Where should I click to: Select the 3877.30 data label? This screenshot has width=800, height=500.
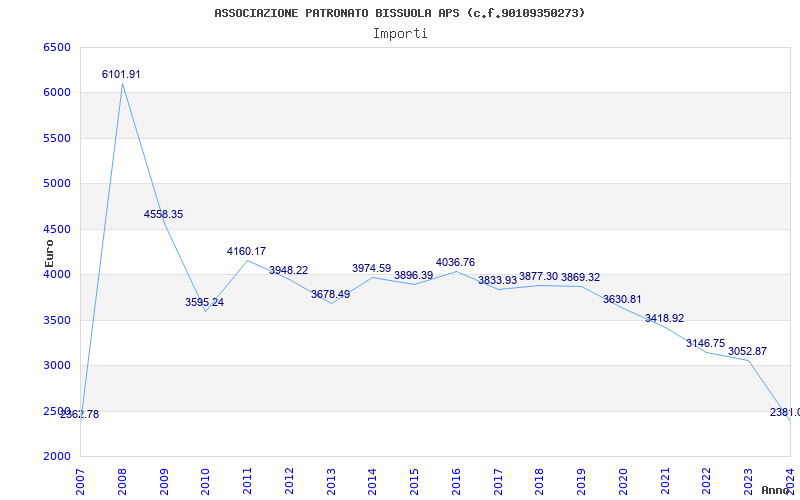(x=538, y=277)
